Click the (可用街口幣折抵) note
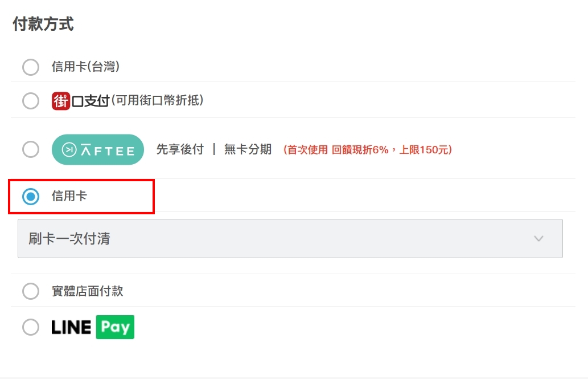 (157, 101)
